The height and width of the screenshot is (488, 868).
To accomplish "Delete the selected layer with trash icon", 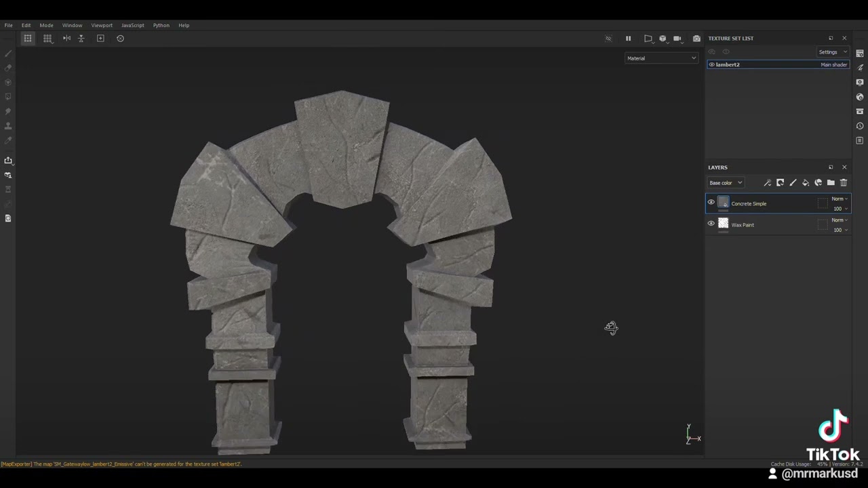I will [x=844, y=183].
